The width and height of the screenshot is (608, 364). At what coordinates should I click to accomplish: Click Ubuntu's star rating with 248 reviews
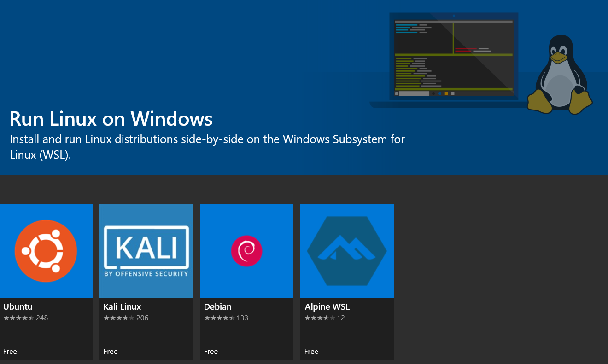(x=25, y=318)
